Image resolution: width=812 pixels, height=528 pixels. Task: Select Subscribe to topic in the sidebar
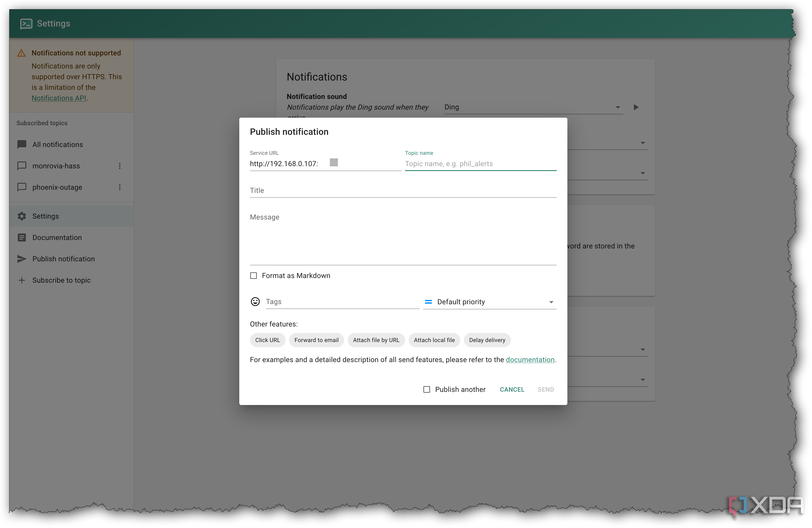point(72,280)
